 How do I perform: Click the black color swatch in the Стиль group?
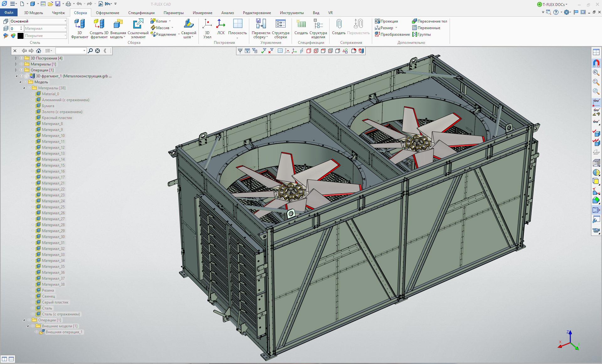pos(21,36)
